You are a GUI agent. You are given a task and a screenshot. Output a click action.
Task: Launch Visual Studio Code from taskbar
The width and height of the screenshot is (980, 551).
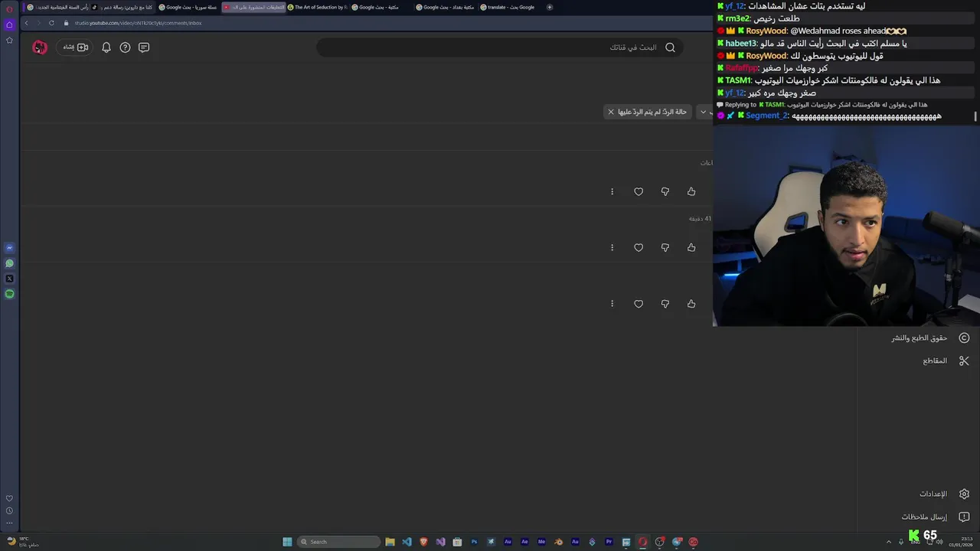[x=407, y=542]
